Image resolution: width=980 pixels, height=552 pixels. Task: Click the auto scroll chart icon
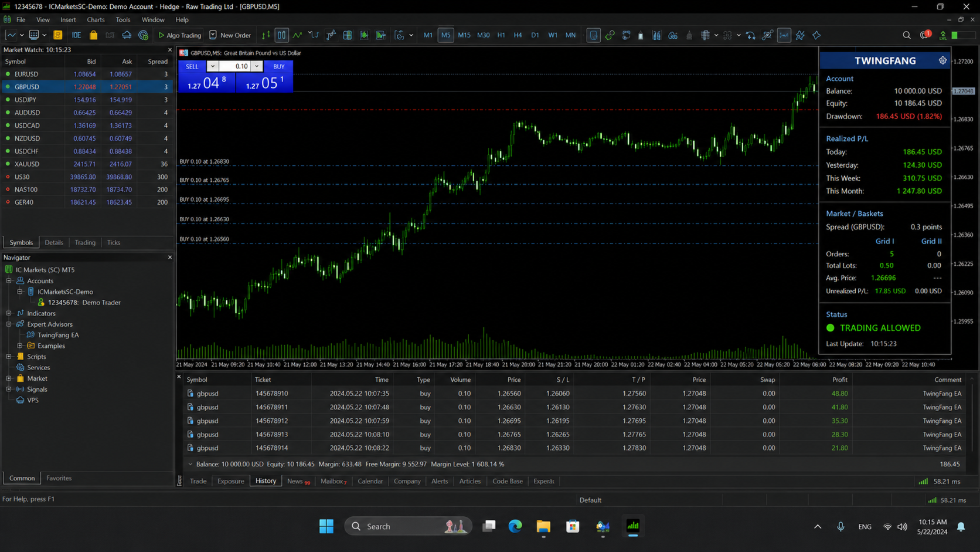coord(364,35)
